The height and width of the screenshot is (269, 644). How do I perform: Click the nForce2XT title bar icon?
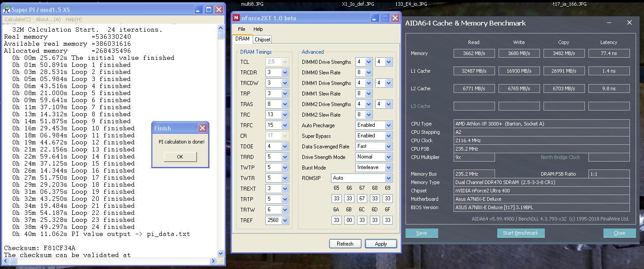(x=236, y=18)
